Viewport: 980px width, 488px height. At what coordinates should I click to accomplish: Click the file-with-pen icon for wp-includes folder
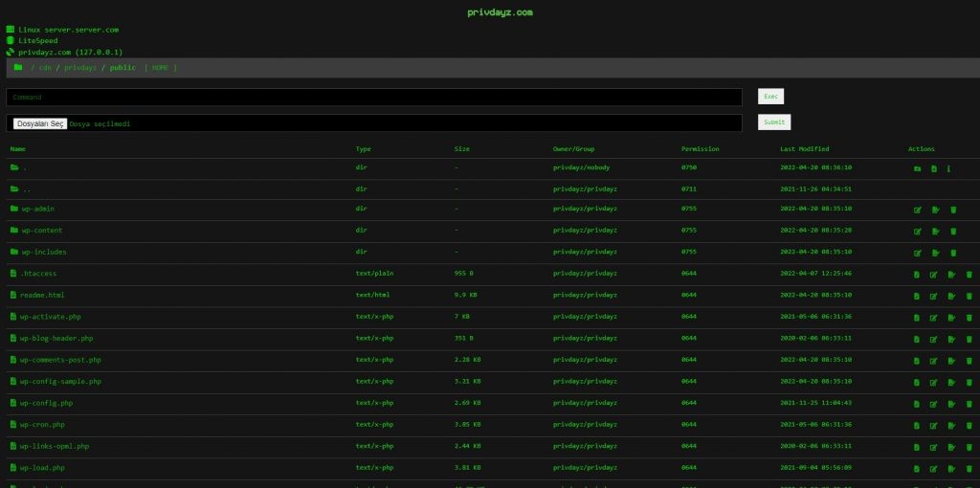(x=935, y=253)
